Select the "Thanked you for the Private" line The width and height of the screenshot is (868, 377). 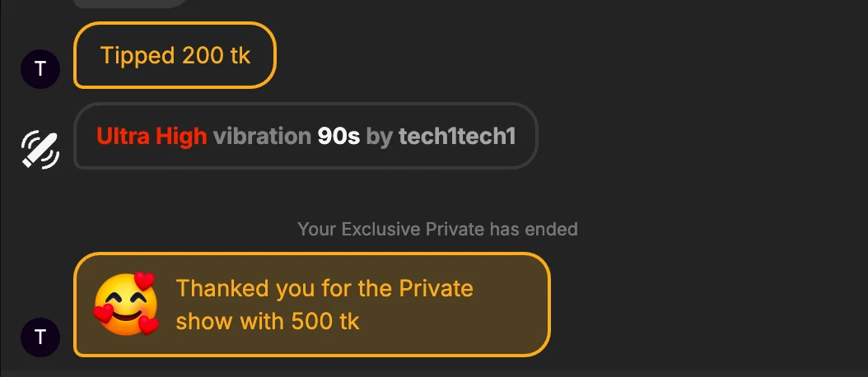point(324,288)
